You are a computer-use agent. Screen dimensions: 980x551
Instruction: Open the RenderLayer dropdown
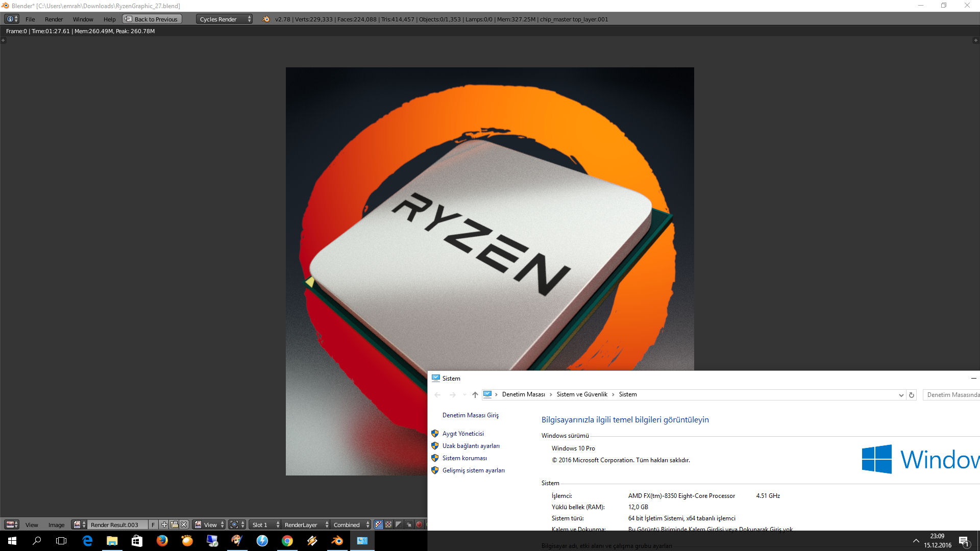[305, 524]
